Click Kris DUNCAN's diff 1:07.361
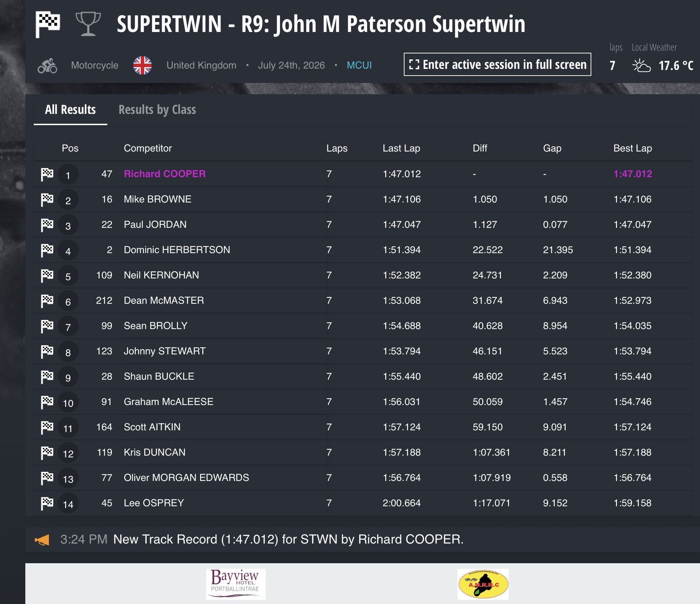The height and width of the screenshot is (604, 700). [x=491, y=452]
